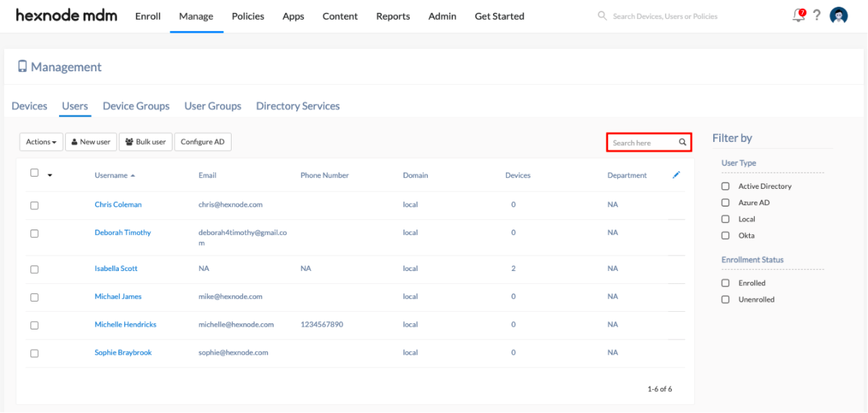Open the Policies menu item
This screenshot has width=868, height=413.
pyautogui.click(x=247, y=16)
